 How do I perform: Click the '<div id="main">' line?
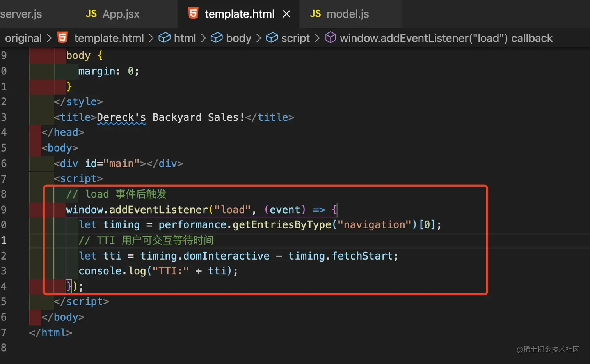[x=118, y=163]
